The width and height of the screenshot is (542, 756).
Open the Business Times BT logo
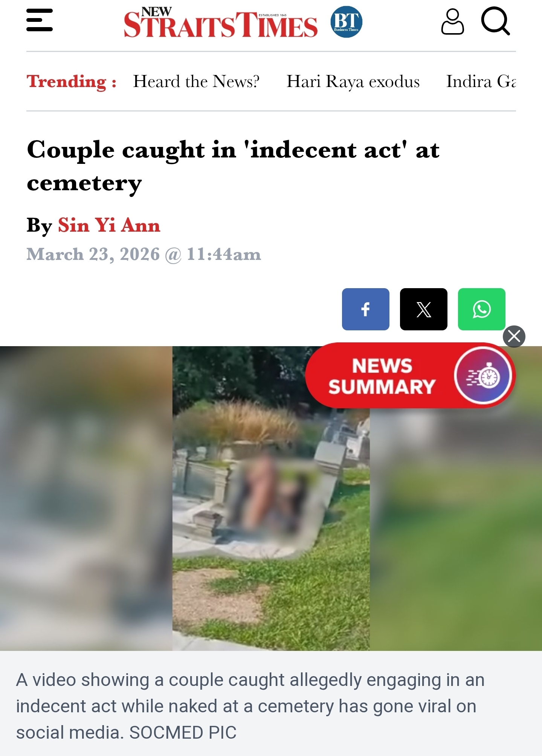346,22
